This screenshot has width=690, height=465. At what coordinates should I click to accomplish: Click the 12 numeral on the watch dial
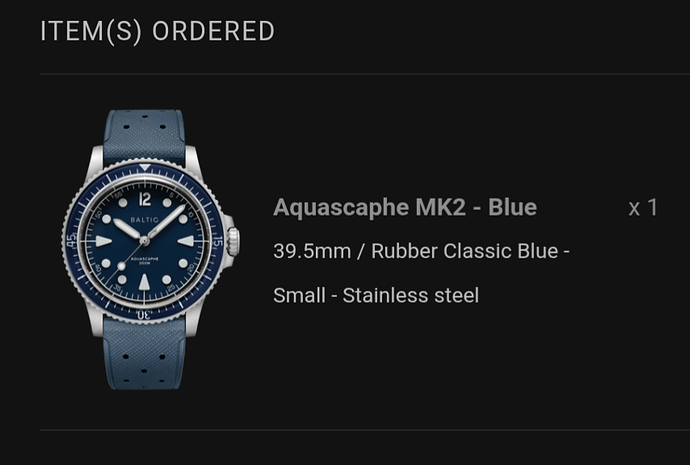(145, 198)
